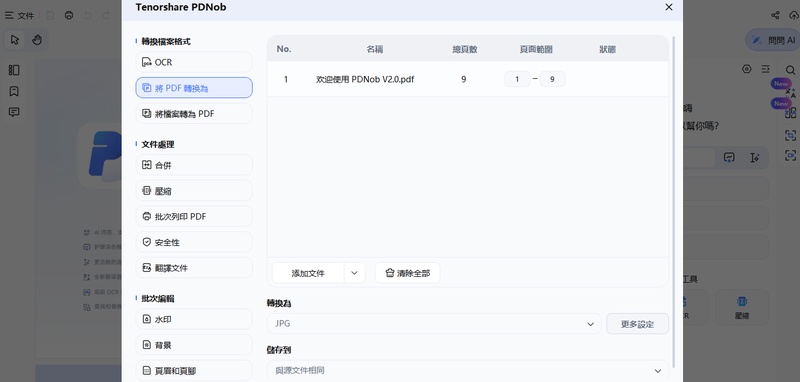Open the 文件 menu in main window
The image size is (800, 382).
click(x=20, y=15)
